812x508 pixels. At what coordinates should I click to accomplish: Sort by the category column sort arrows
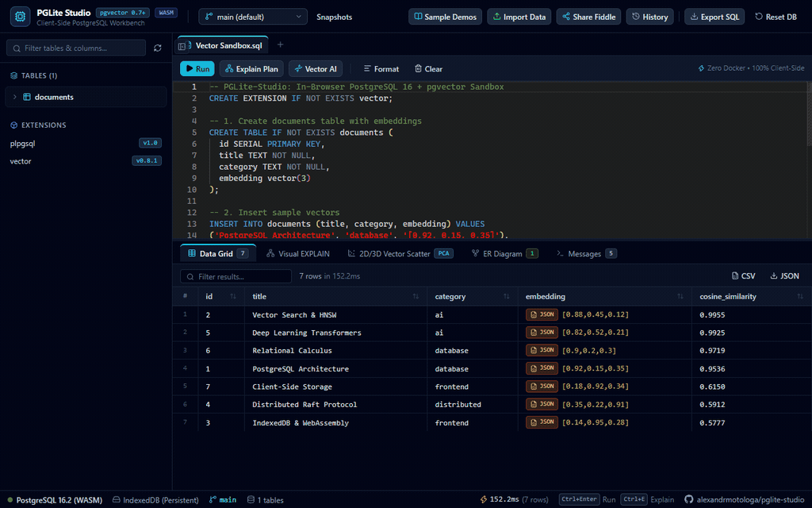coord(507,297)
